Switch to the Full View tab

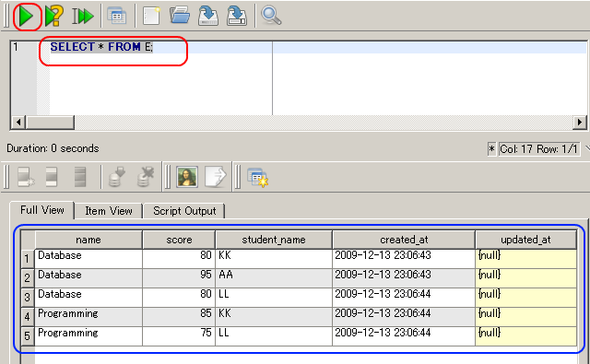42,210
